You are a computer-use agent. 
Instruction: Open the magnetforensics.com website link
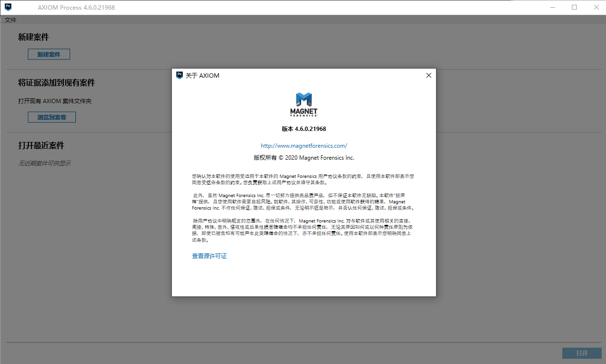click(303, 145)
